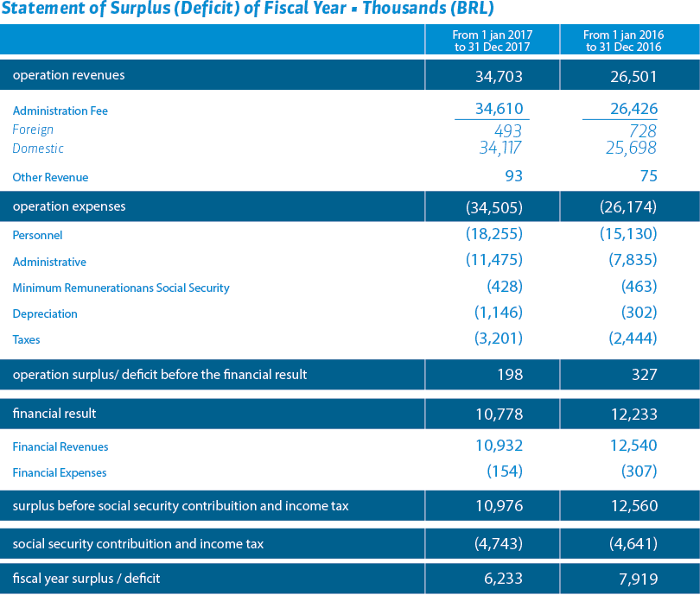
Task: Click Financial Expenses value (307)
Action: tap(639, 471)
